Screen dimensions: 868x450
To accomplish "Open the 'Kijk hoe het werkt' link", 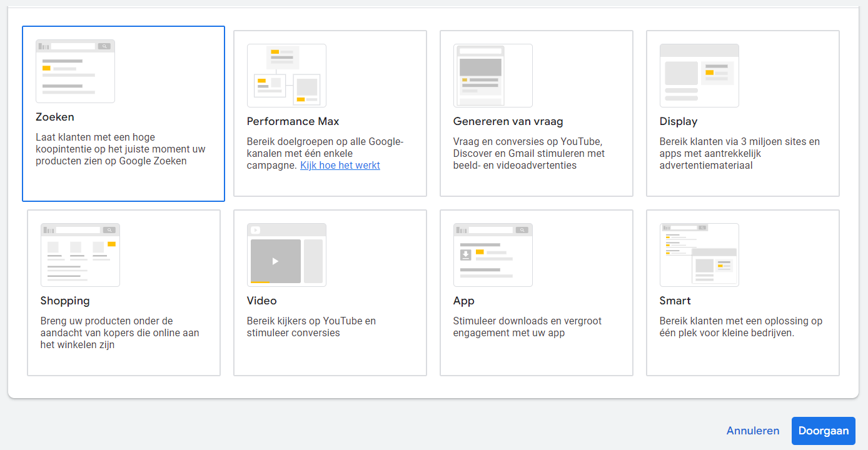I will pyautogui.click(x=340, y=166).
